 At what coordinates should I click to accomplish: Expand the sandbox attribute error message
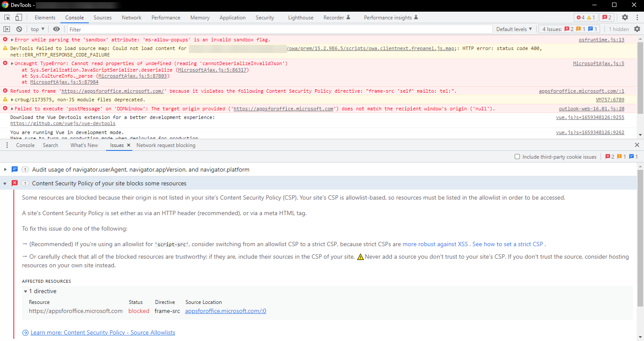coord(13,40)
